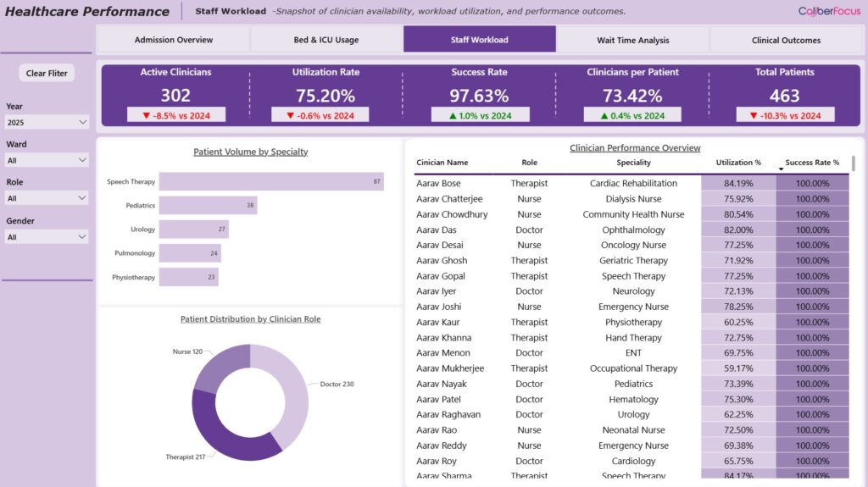Click the red down arrow under Utilization Rate

291,115
